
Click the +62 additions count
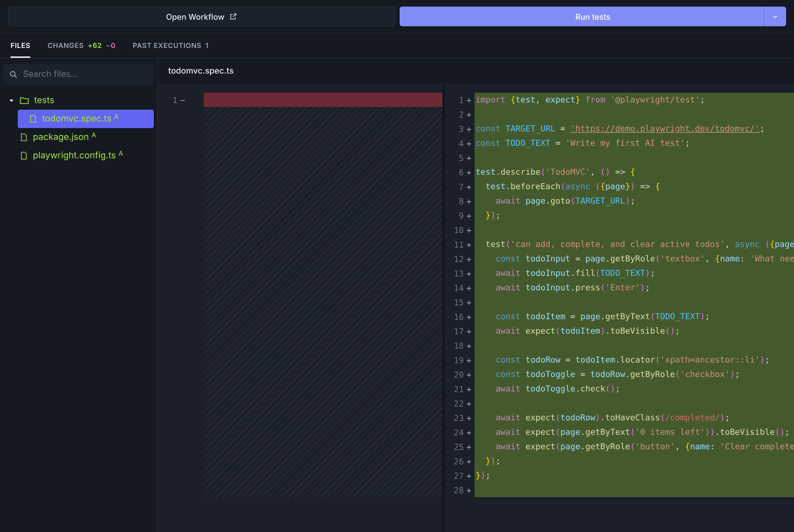click(95, 45)
